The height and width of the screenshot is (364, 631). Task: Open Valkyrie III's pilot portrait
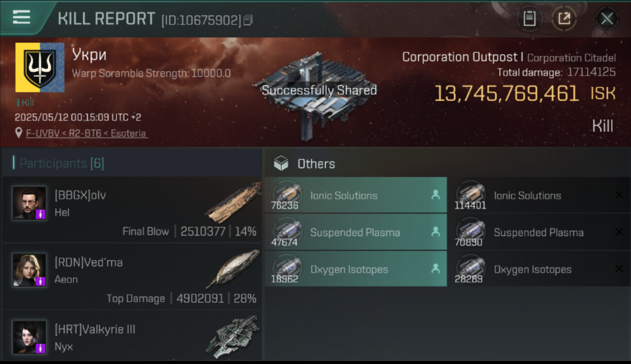(30, 337)
